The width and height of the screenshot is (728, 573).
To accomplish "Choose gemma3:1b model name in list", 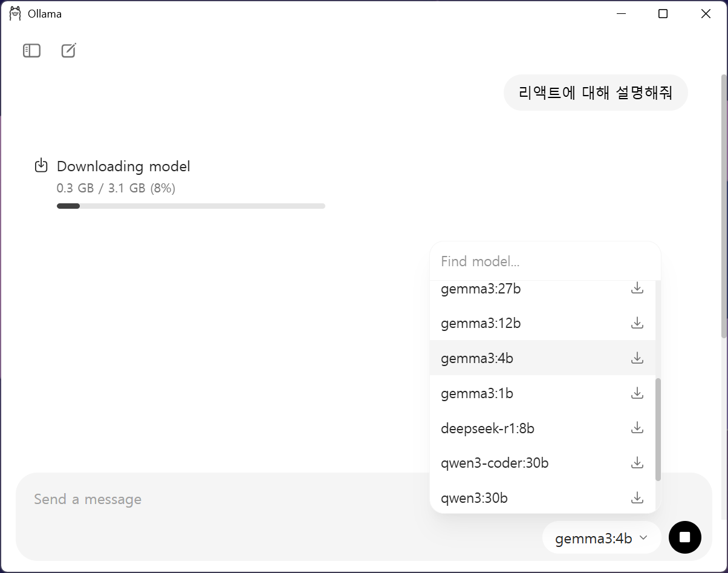I will [x=477, y=393].
